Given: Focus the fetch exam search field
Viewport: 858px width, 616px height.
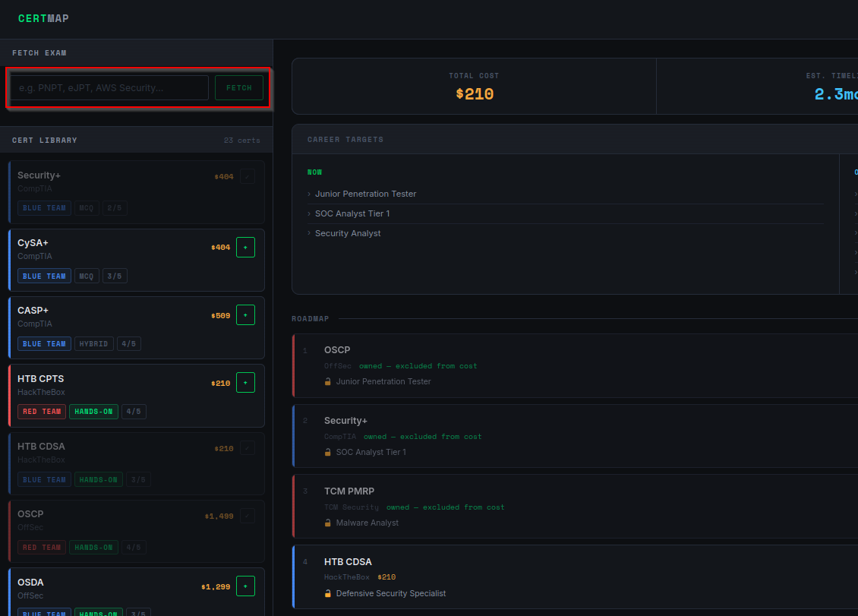Looking at the screenshot, I should 109,88.
